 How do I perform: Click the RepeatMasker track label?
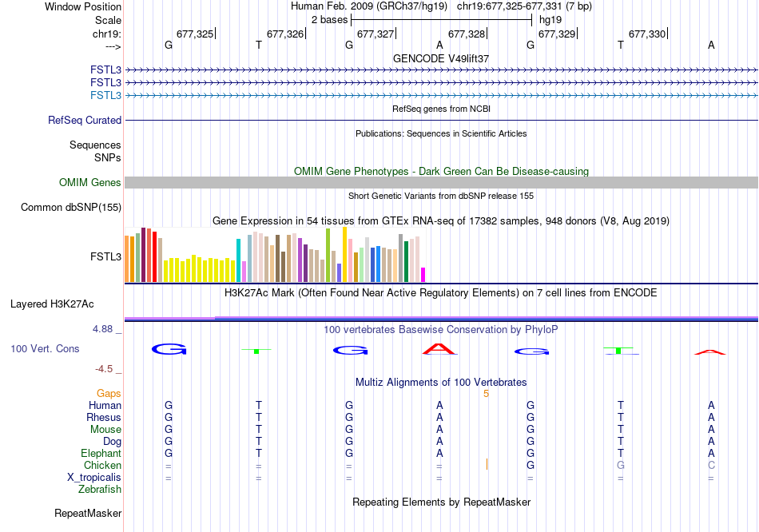pyautogui.click(x=88, y=513)
